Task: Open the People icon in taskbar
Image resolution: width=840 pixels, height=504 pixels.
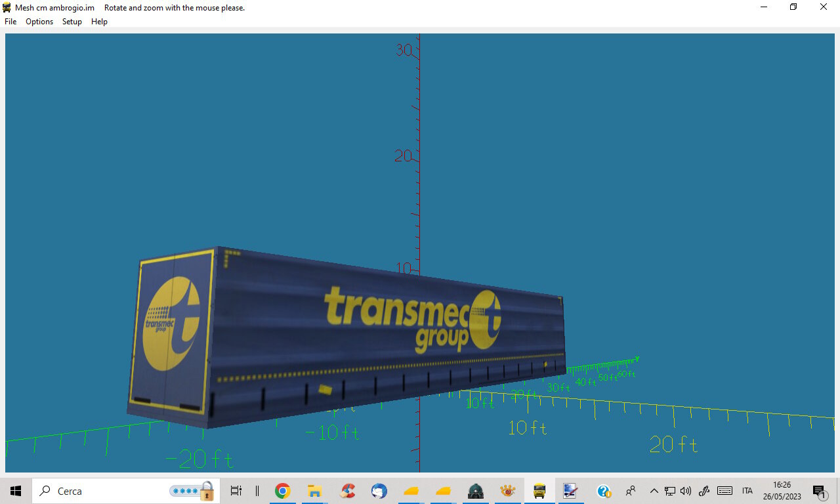Action: (x=631, y=491)
